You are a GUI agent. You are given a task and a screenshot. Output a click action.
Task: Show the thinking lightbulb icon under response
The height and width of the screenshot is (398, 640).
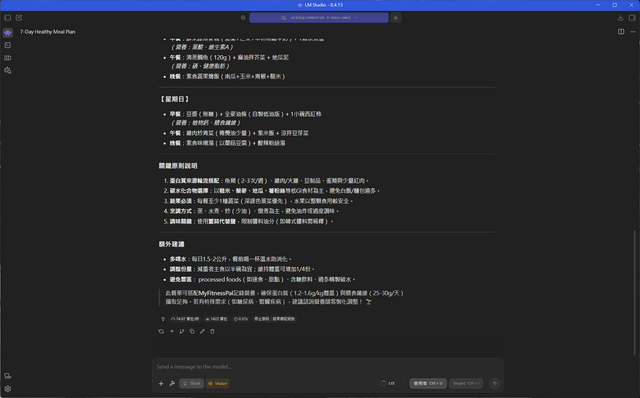coord(163,319)
